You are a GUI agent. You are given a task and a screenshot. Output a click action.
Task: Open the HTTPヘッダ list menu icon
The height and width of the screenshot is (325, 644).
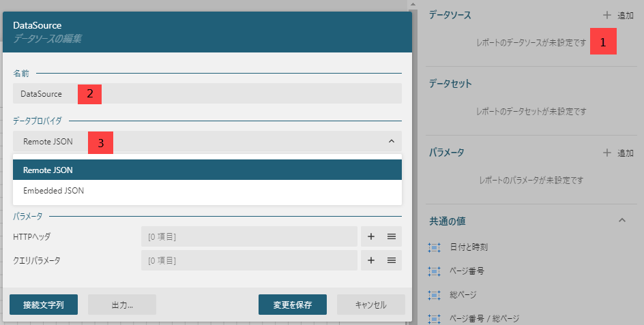click(x=392, y=236)
